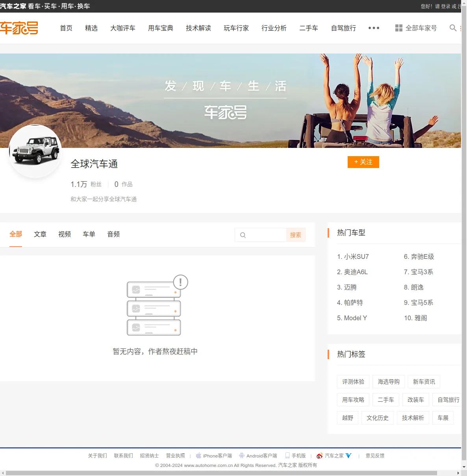Screen dimensions: 467x476
Task: Select the 车展 tag
Action: [x=443, y=418]
